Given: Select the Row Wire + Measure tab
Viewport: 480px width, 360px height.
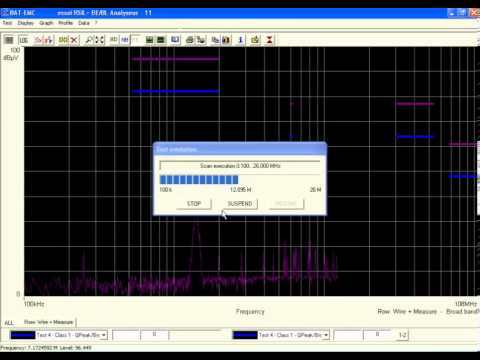Looking at the screenshot, I should [x=49, y=322].
